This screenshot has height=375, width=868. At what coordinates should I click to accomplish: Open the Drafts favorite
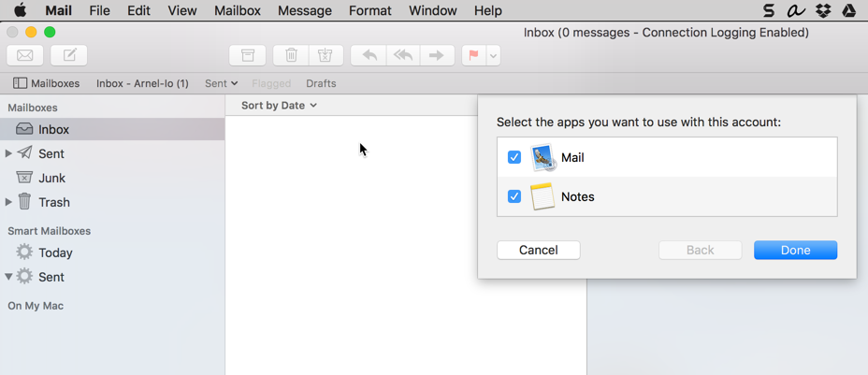coord(321,83)
